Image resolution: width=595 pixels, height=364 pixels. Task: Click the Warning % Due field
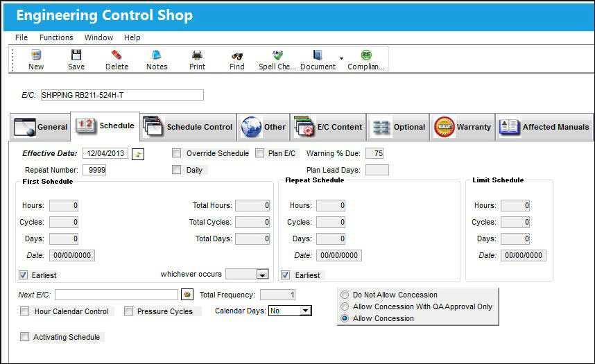click(374, 153)
